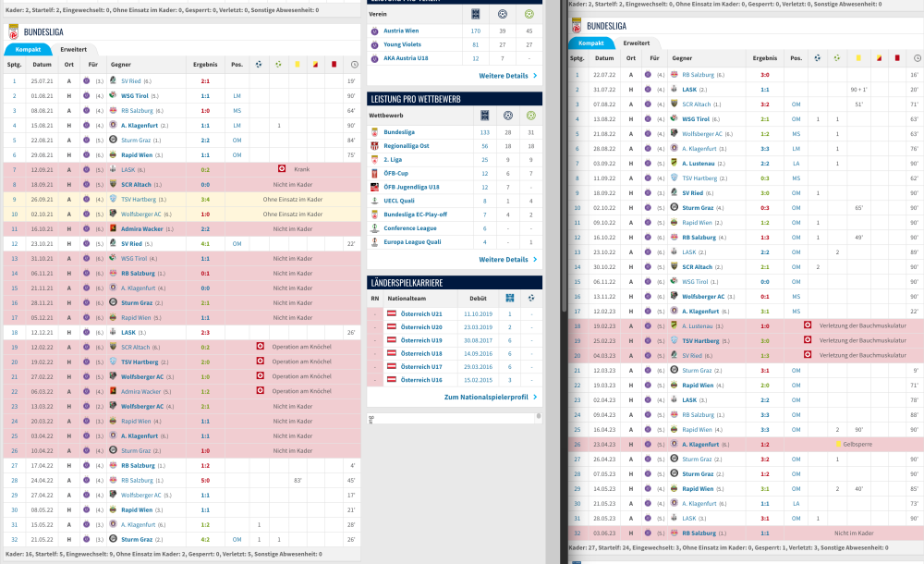The image size is (924, 564).
Task: Click the assists icon in right table header
Action: coord(837,58)
